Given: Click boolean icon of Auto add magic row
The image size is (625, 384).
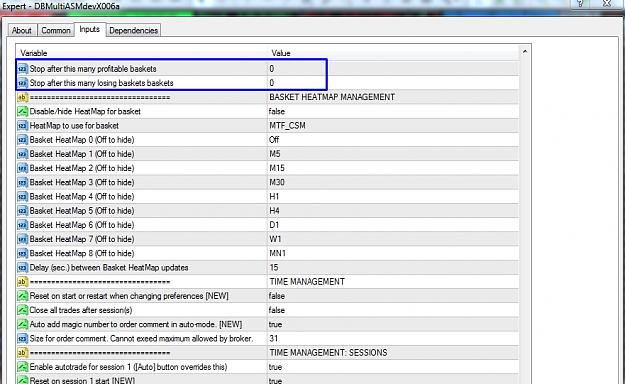Looking at the screenshot, I should point(22,324).
